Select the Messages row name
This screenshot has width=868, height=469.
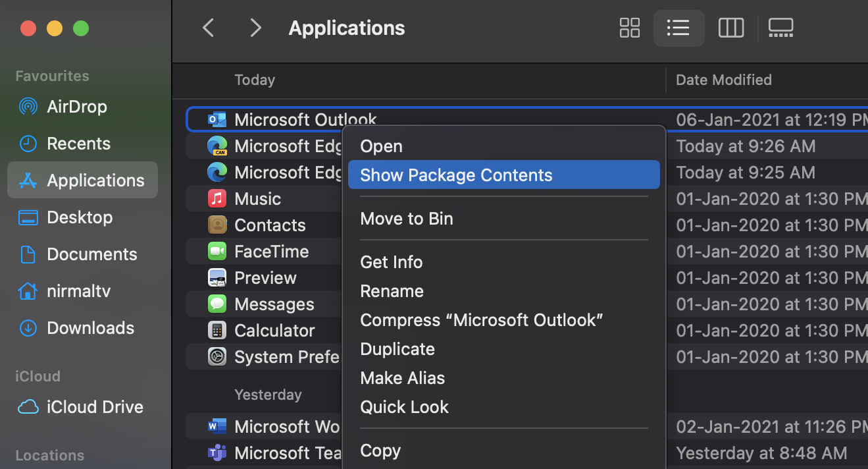tap(274, 304)
